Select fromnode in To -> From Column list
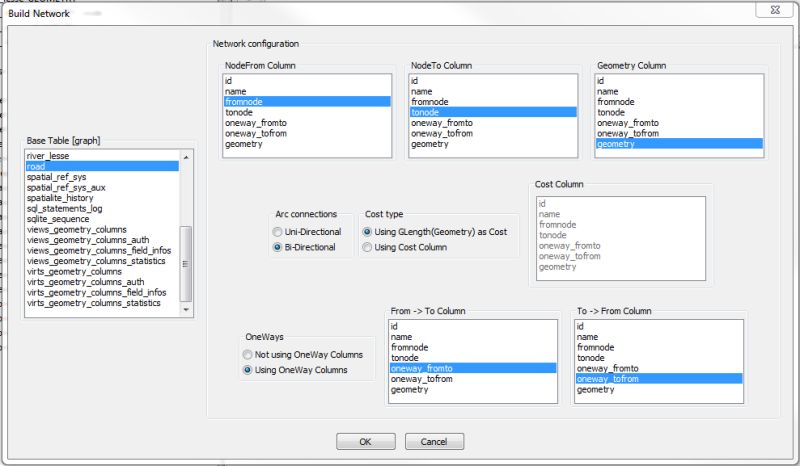This screenshot has width=800, height=466. pos(659,347)
